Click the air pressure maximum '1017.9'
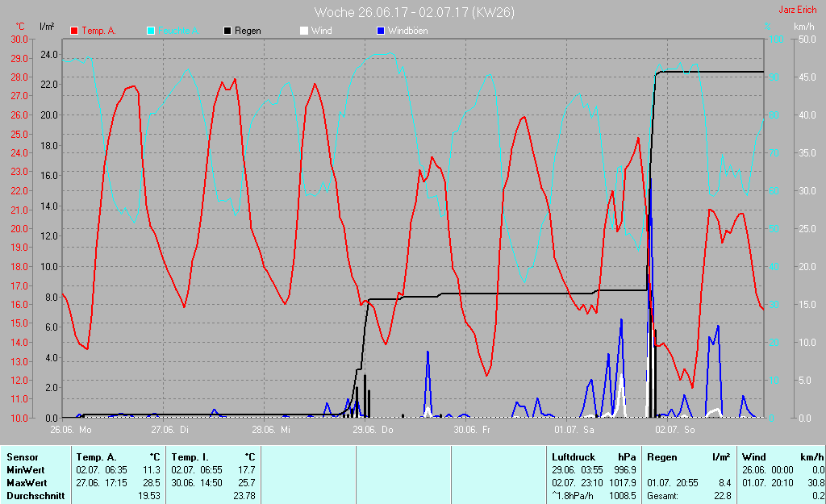This screenshot has width=826, height=504. (622, 483)
